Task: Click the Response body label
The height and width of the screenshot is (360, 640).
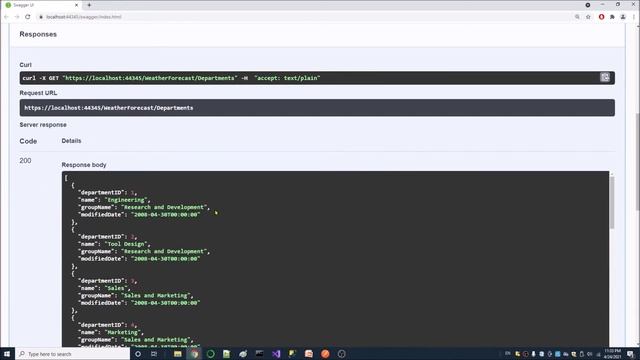Action: tap(84, 165)
